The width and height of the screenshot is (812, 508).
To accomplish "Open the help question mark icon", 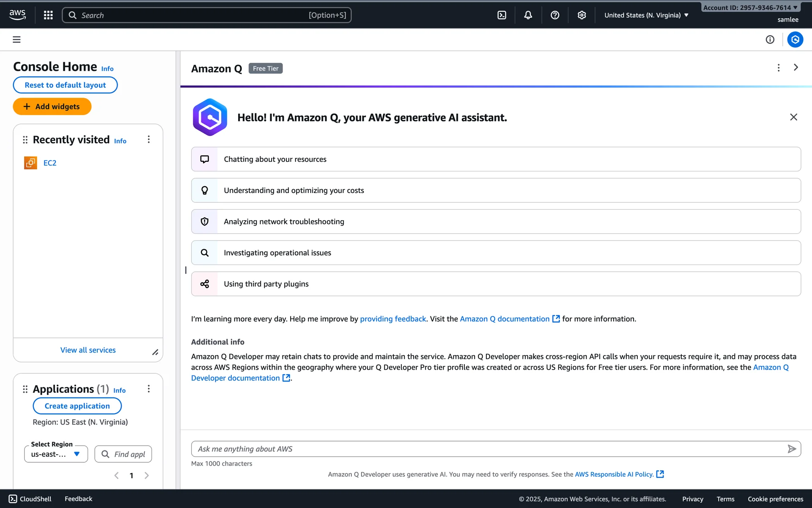I will (x=555, y=15).
